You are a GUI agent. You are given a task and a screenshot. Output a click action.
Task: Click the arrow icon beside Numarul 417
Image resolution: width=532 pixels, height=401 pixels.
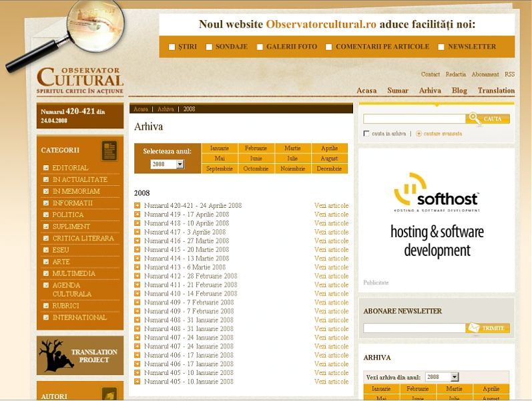coord(137,232)
